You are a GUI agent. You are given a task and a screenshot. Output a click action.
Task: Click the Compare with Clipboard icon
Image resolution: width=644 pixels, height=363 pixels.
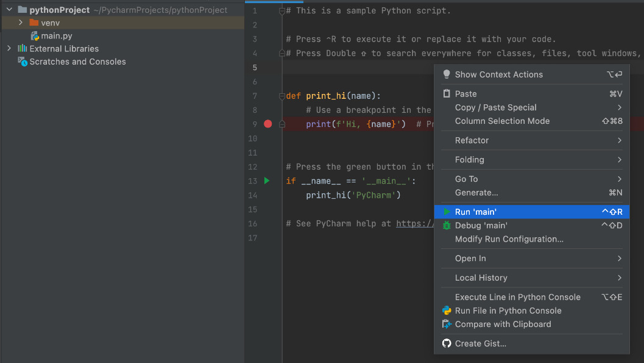point(447,324)
